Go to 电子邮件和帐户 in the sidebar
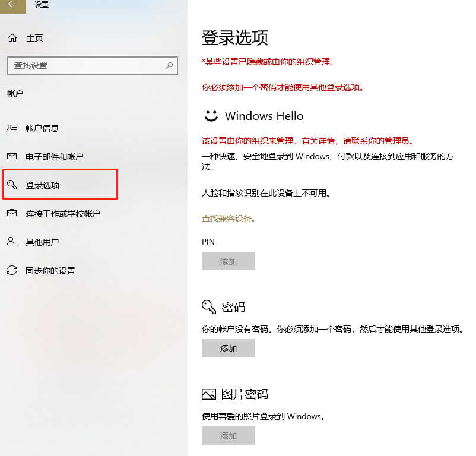Image resolution: width=476 pixels, height=456 pixels. [x=54, y=157]
